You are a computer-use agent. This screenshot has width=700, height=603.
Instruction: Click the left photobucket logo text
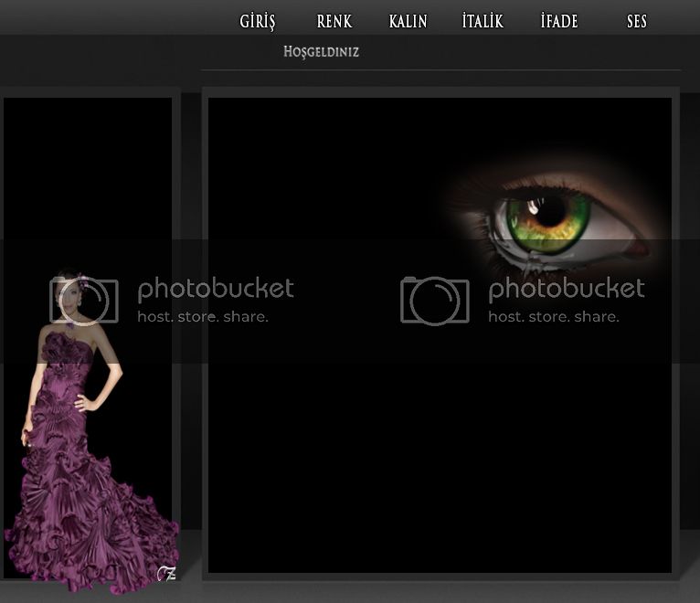point(216,290)
